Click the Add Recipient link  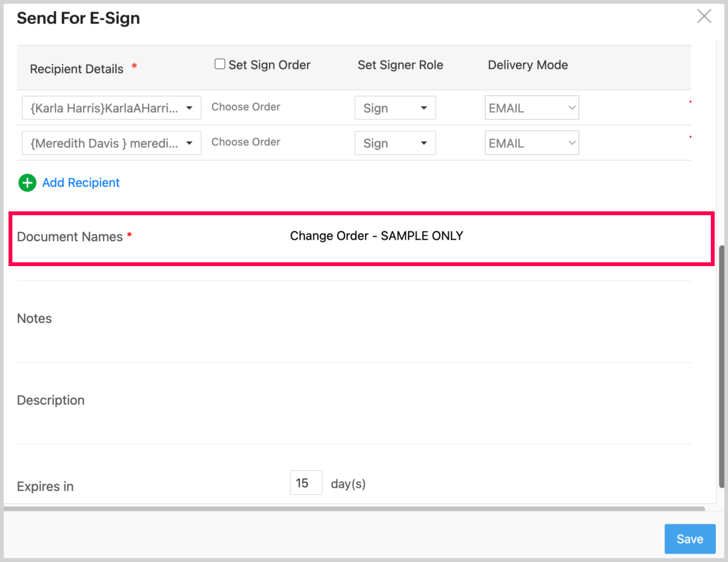pyautogui.click(x=81, y=183)
